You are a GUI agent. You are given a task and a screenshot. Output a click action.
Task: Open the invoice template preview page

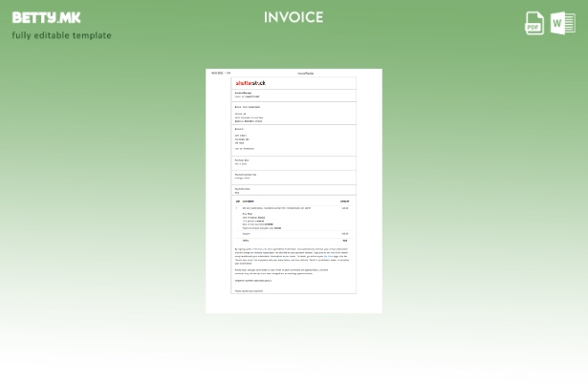[294, 191]
